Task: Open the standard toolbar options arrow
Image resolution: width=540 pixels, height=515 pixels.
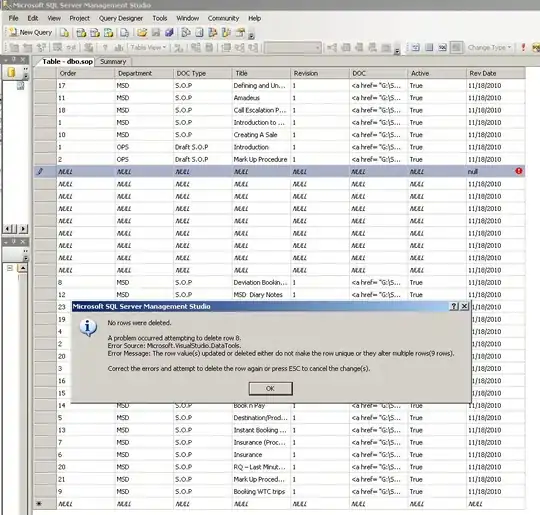Action: 251,35
